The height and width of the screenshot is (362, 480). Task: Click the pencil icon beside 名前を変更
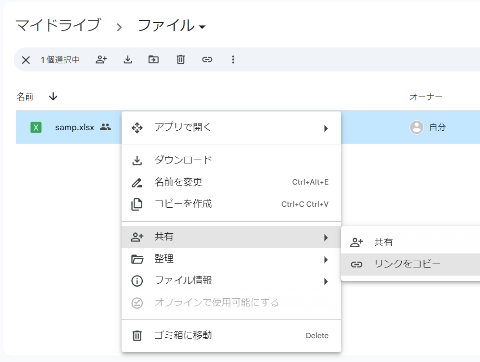[137, 183]
